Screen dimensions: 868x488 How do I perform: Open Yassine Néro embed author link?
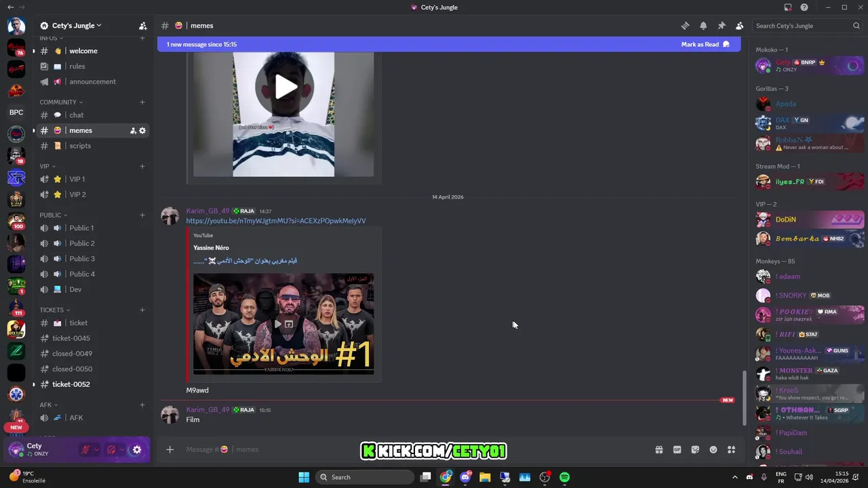211,247
